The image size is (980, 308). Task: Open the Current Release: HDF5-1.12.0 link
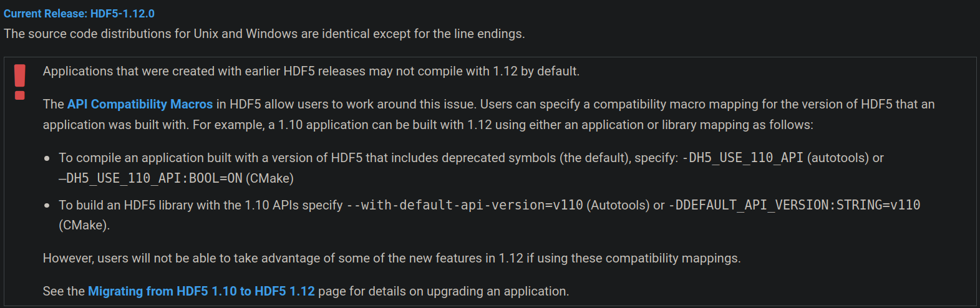point(79,14)
